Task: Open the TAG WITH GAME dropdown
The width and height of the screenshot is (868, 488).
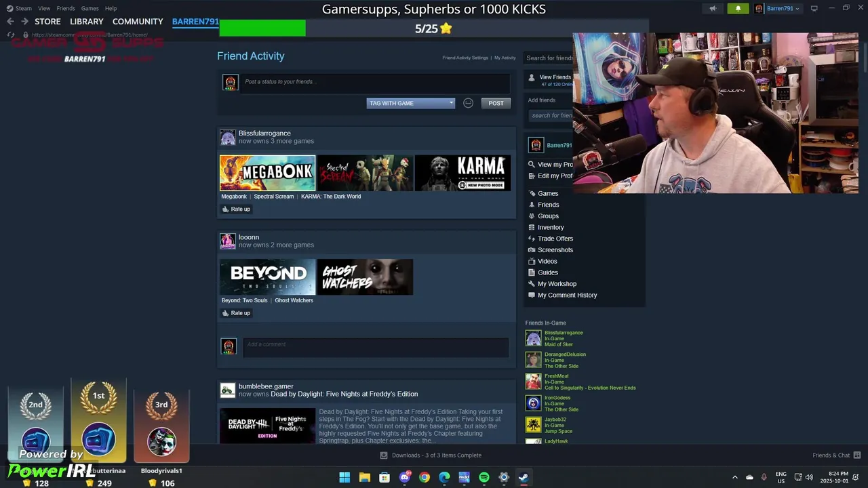Action: [411, 103]
